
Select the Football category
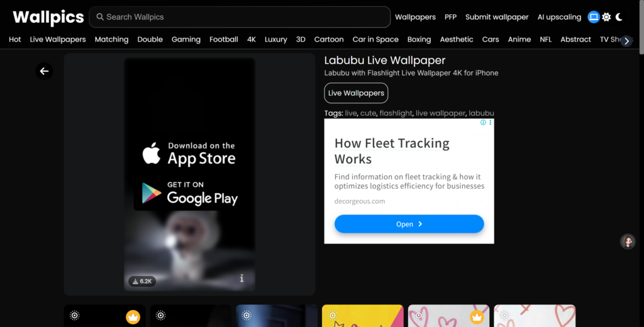coord(223,40)
